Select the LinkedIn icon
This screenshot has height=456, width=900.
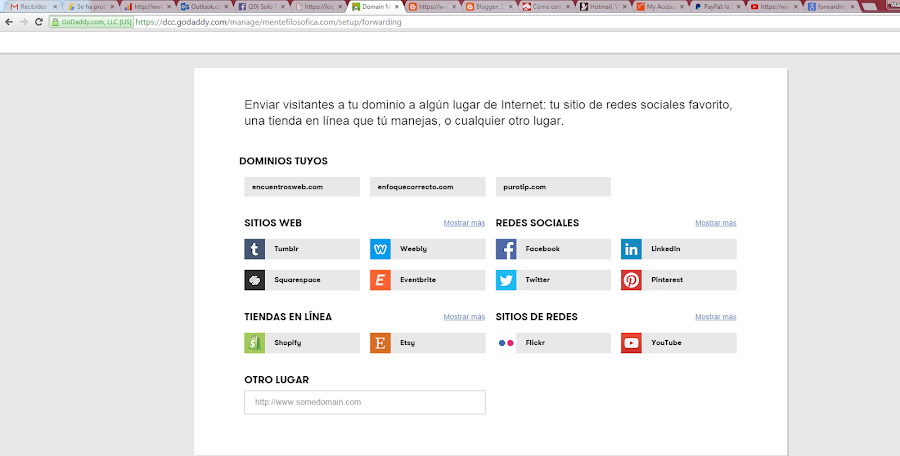(631, 249)
